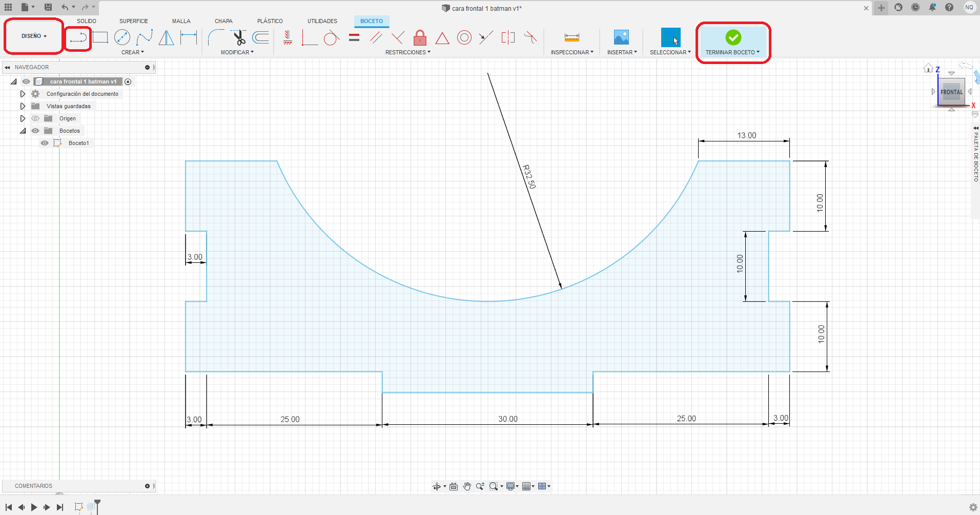
Task: Save the document with the floppy icon
Action: pyautogui.click(x=48, y=7)
